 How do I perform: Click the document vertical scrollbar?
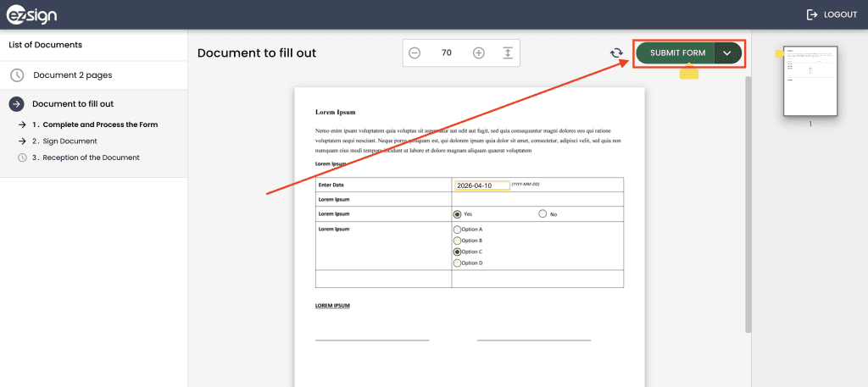click(748, 203)
